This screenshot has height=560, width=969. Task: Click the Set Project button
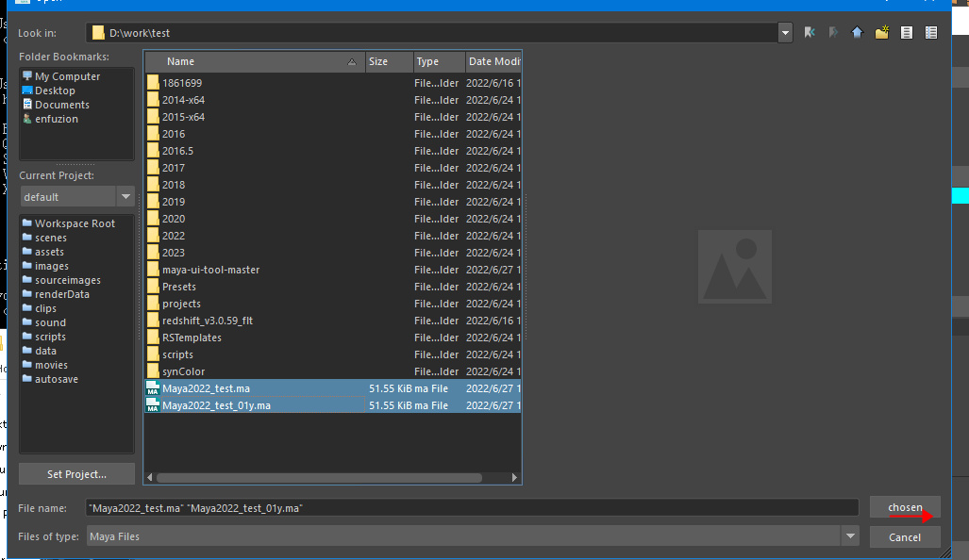[x=76, y=473]
